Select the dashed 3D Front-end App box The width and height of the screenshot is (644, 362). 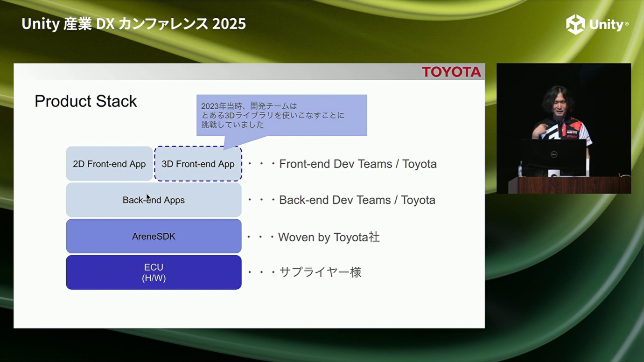pos(198,164)
